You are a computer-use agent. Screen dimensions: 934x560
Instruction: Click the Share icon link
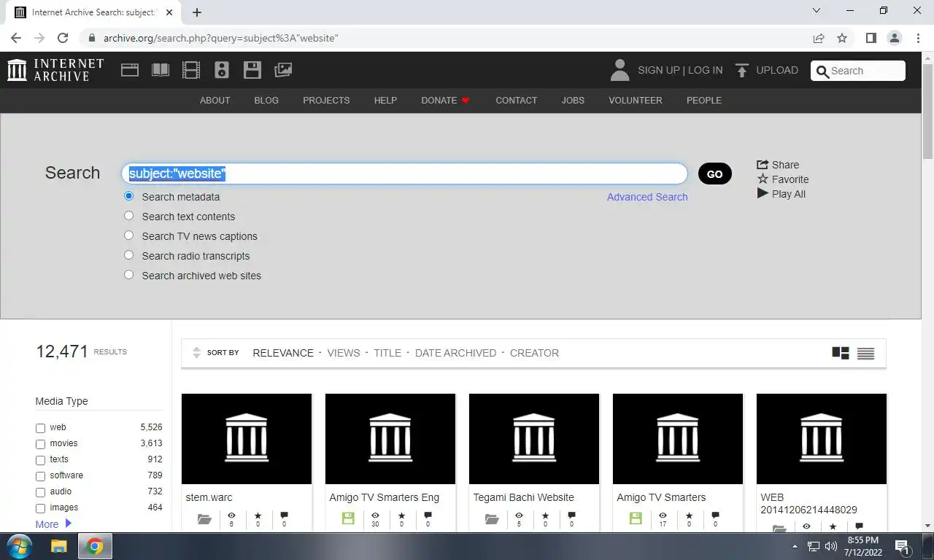pyautogui.click(x=778, y=165)
